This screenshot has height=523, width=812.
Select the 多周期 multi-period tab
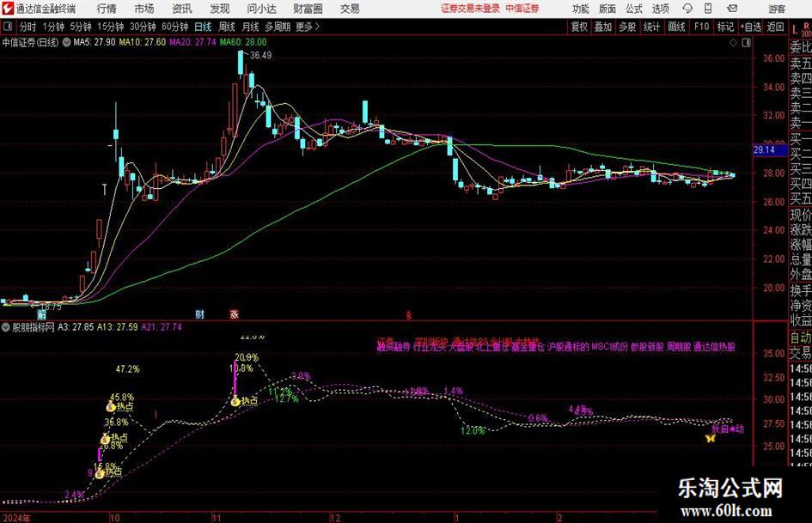point(278,27)
